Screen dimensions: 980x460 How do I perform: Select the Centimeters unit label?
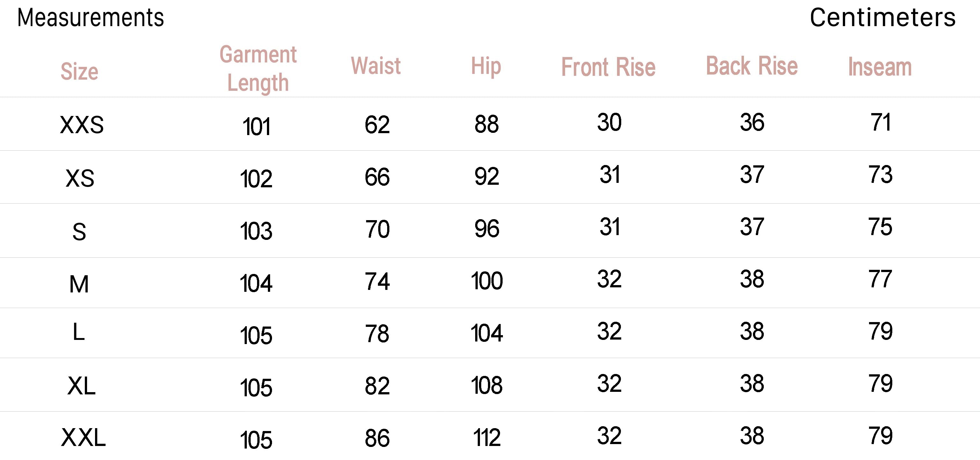(x=883, y=18)
